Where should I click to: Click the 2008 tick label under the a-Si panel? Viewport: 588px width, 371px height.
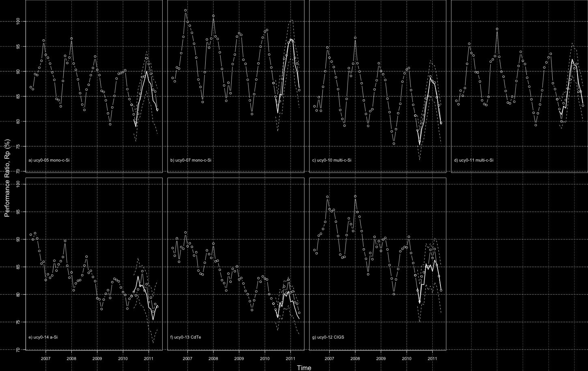point(71,359)
